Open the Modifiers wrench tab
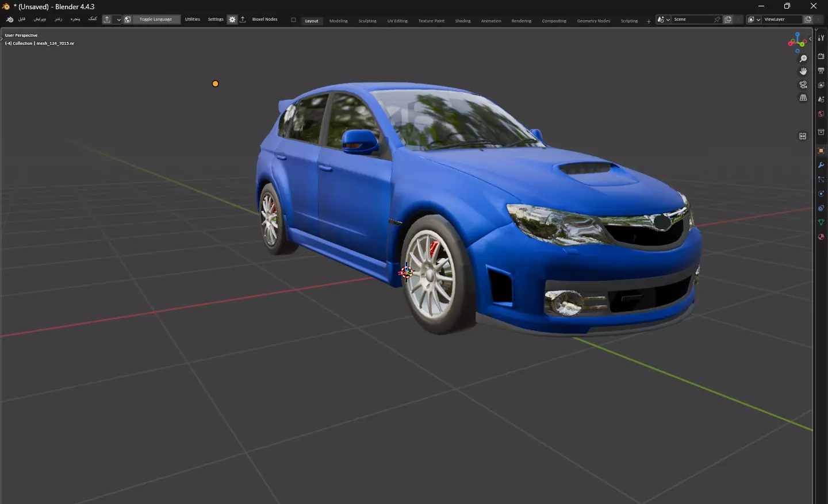The width and height of the screenshot is (828, 504). coord(821,165)
